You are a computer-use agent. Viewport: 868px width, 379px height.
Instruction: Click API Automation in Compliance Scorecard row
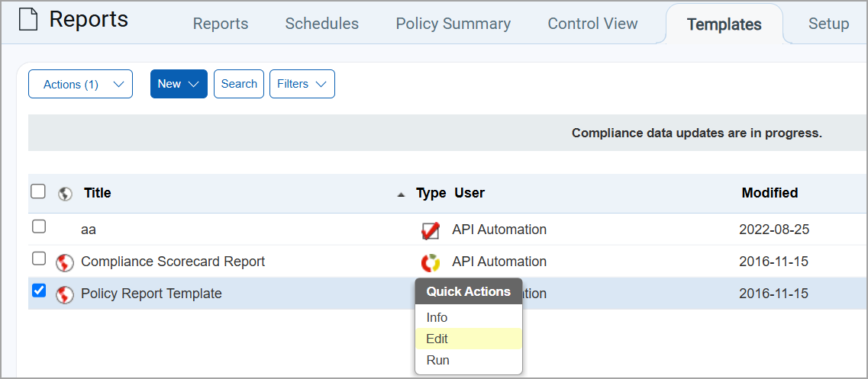pos(499,262)
